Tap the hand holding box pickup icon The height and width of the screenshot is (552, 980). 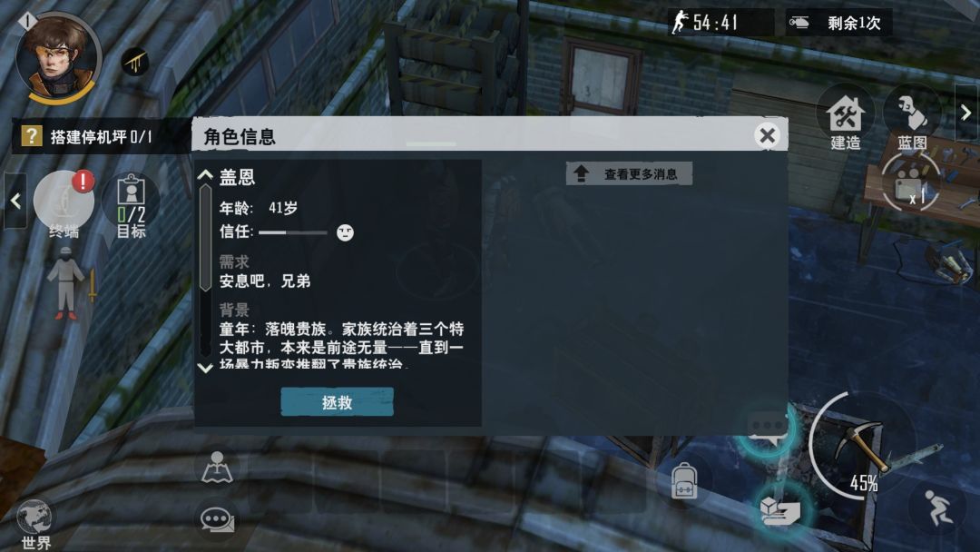coord(780,509)
